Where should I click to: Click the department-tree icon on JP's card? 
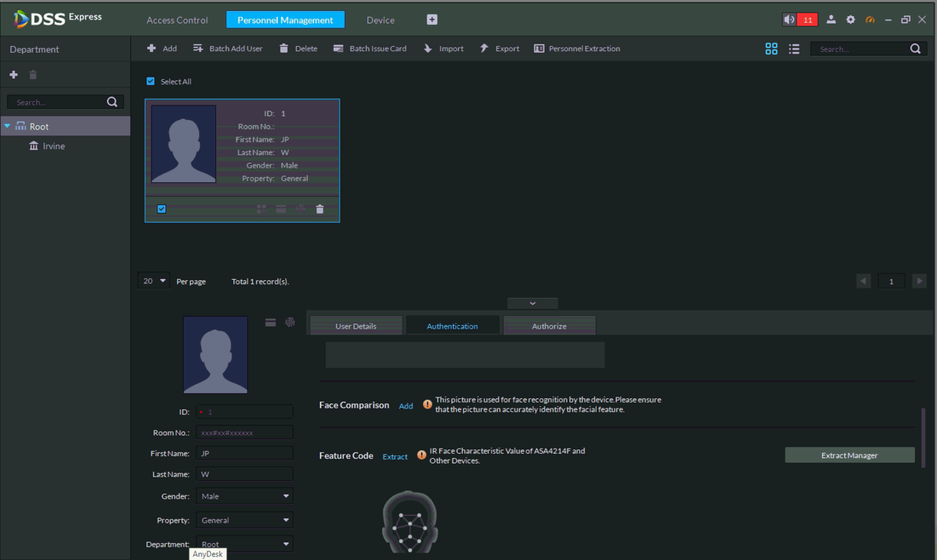click(262, 209)
